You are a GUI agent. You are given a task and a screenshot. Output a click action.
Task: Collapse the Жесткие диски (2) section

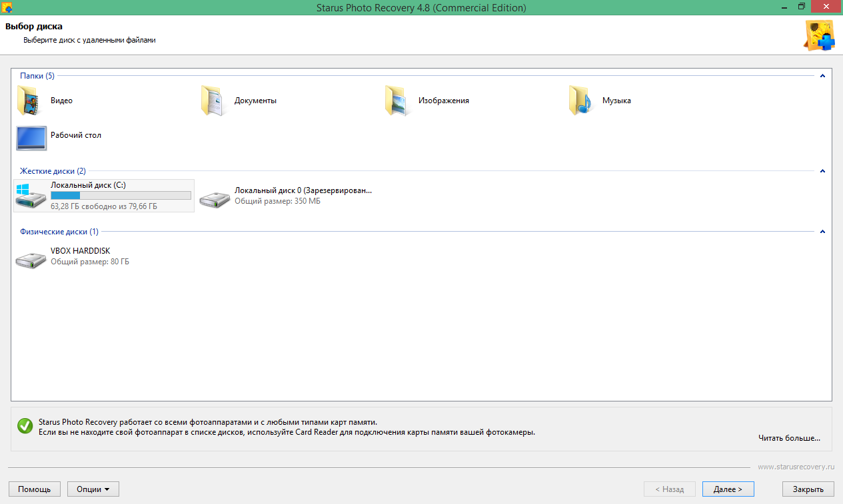[x=822, y=170]
